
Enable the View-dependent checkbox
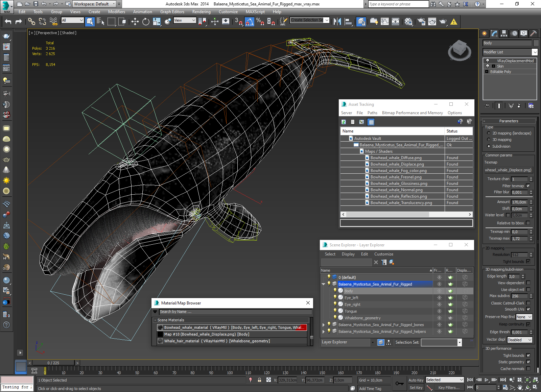click(x=528, y=283)
